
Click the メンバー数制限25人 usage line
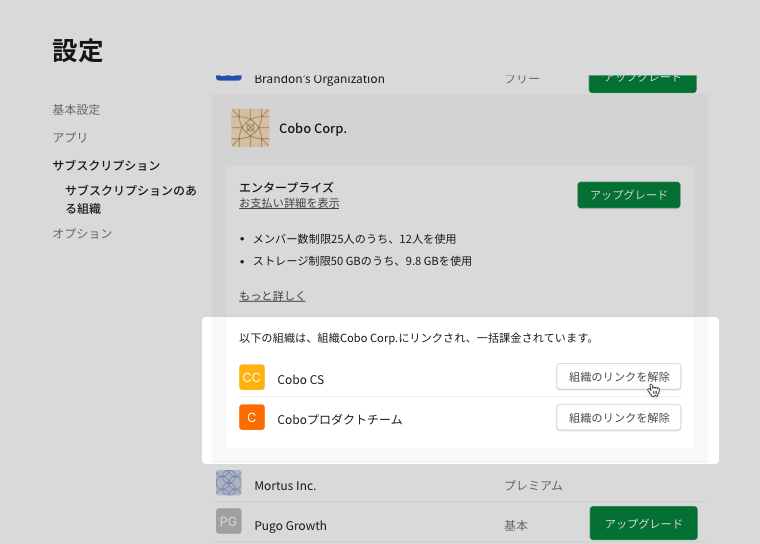click(354, 239)
